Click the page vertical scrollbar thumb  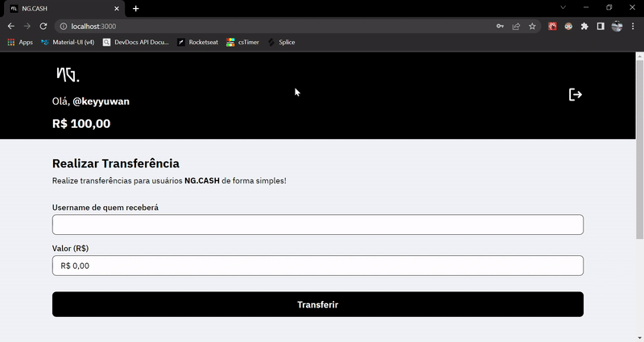coord(639,149)
